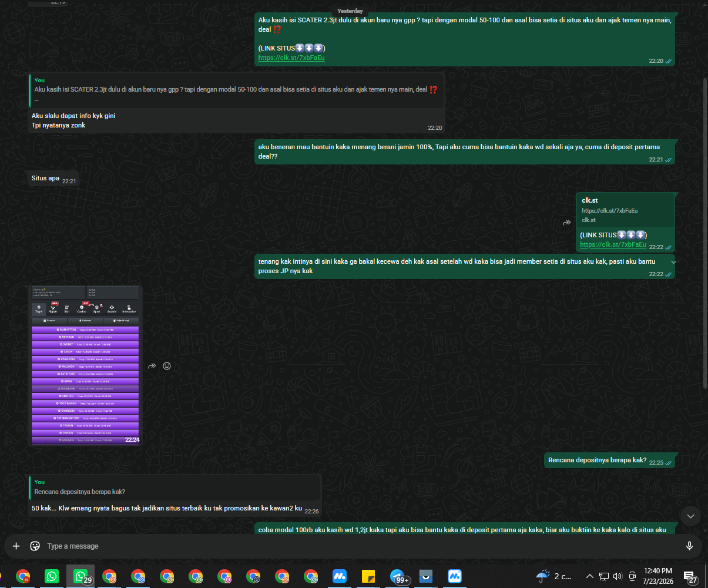Open the emoji and sticker picker

tap(35, 546)
